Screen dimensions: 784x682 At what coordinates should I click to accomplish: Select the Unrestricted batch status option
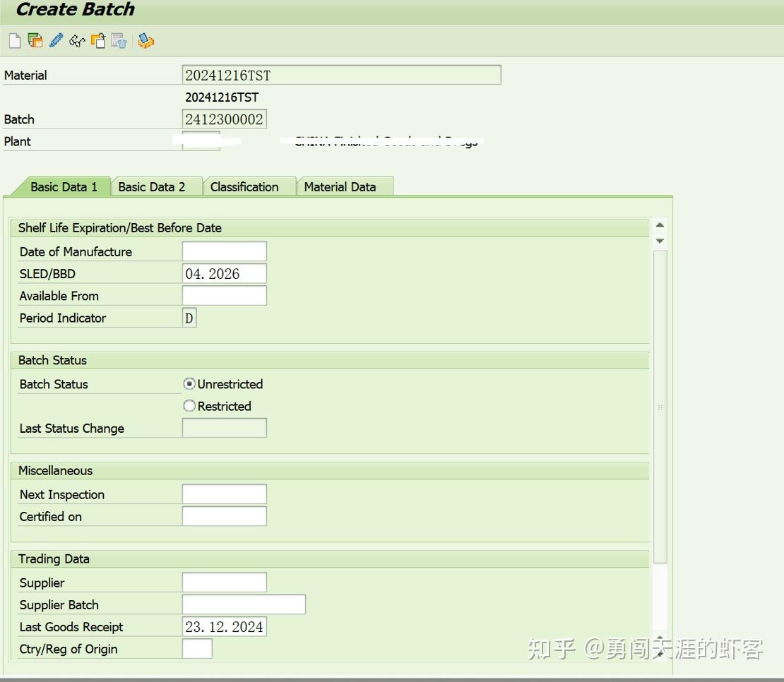tap(189, 384)
